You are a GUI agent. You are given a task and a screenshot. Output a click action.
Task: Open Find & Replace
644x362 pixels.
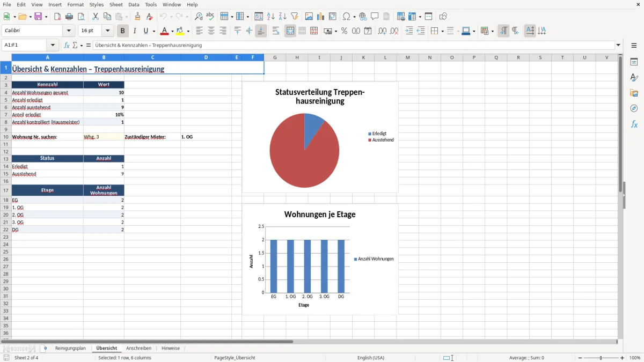click(x=199, y=17)
